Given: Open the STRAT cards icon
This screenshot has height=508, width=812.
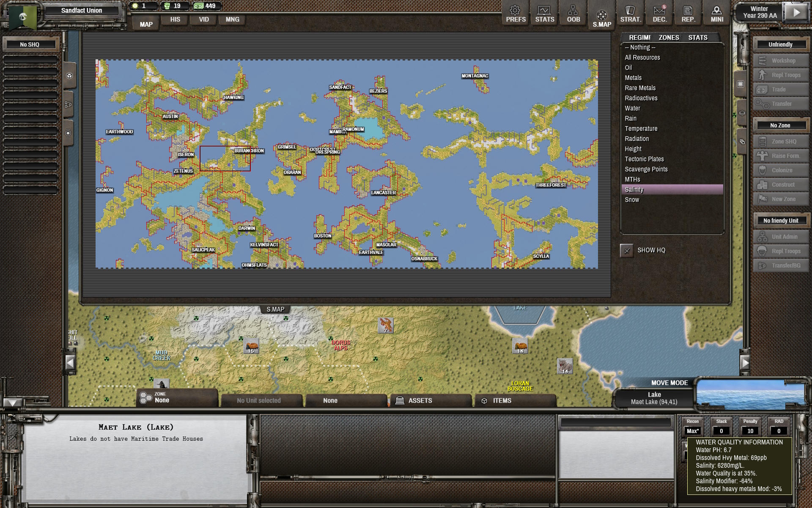Looking at the screenshot, I should tap(630, 13).
